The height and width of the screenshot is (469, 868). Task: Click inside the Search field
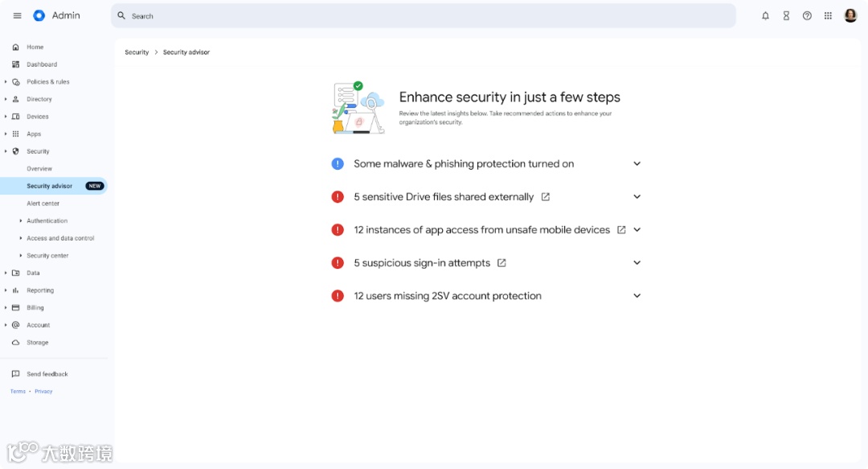(x=321, y=15)
